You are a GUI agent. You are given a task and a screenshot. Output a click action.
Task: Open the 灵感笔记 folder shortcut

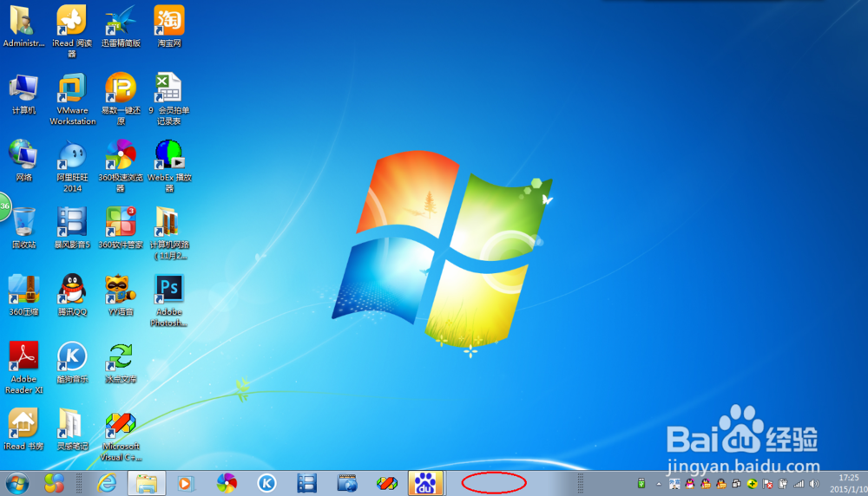pyautogui.click(x=72, y=429)
